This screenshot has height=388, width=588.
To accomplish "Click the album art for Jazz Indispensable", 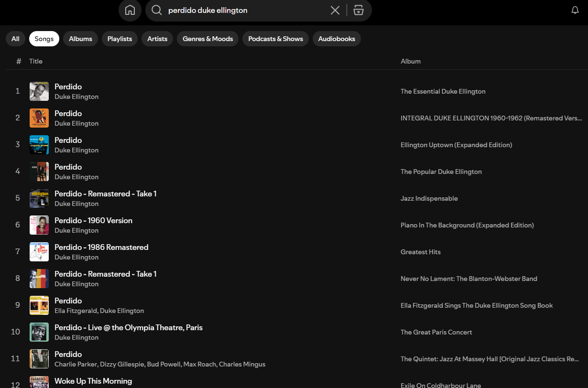I will pos(39,198).
